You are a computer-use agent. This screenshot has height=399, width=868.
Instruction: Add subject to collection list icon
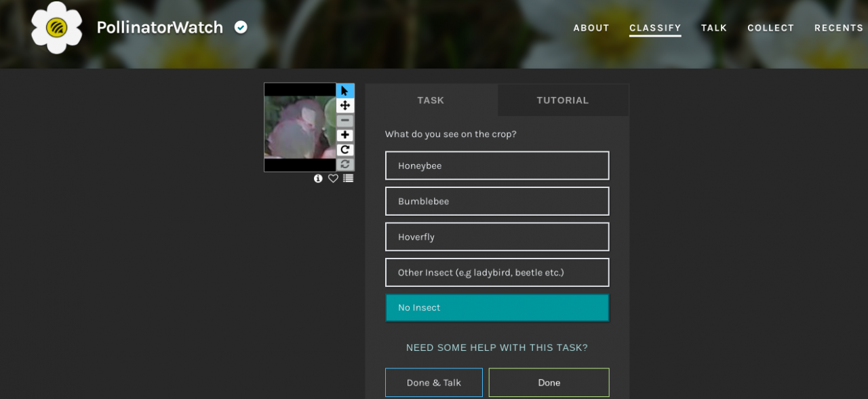pyautogui.click(x=348, y=178)
